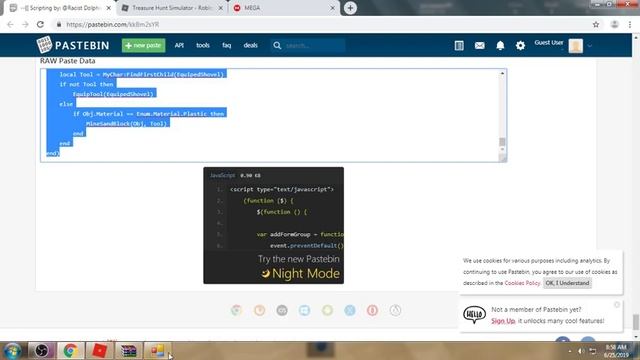The image size is (640, 360).
Task: Open a new browser tab with plus
Action: coord(350,8)
